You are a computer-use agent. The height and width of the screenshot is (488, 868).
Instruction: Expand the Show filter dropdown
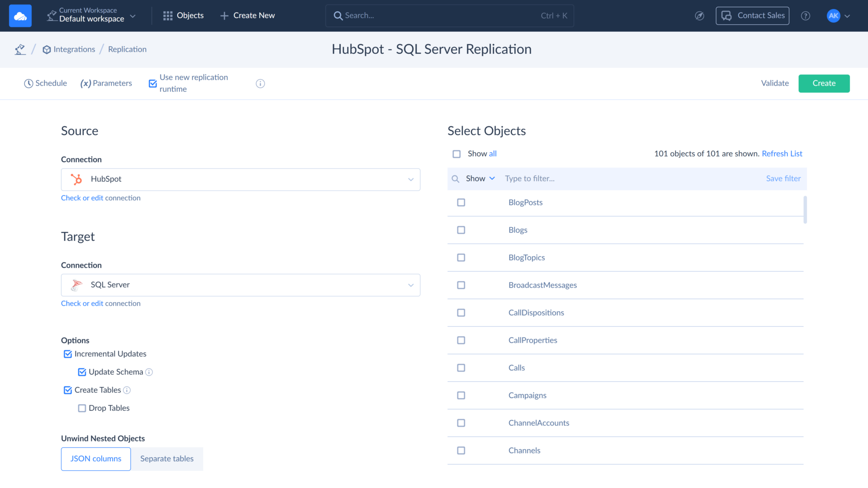click(x=480, y=178)
